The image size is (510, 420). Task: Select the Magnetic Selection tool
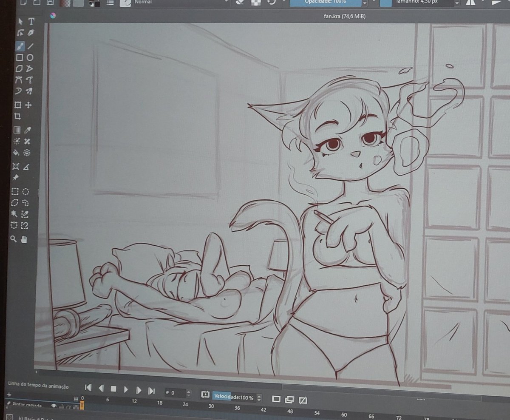click(x=25, y=225)
